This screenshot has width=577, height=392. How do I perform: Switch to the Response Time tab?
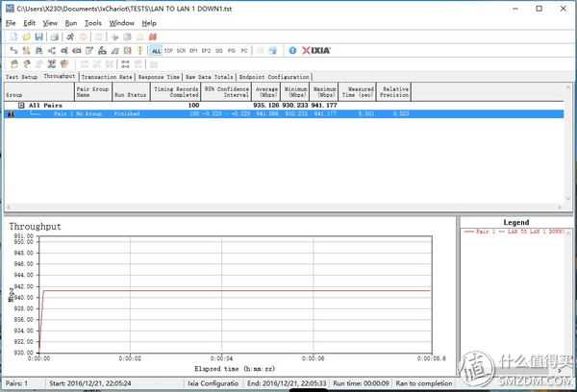click(159, 76)
